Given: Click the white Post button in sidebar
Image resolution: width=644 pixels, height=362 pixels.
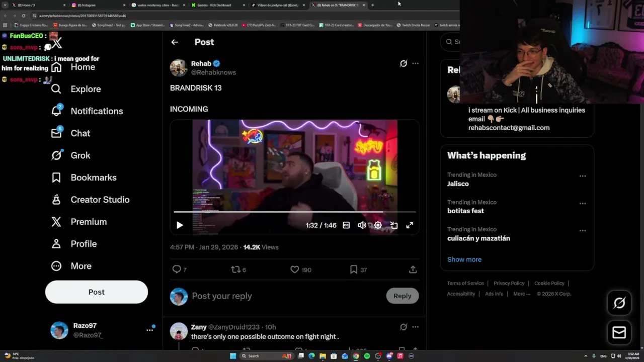Looking at the screenshot, I should click(x=97, y=292).
